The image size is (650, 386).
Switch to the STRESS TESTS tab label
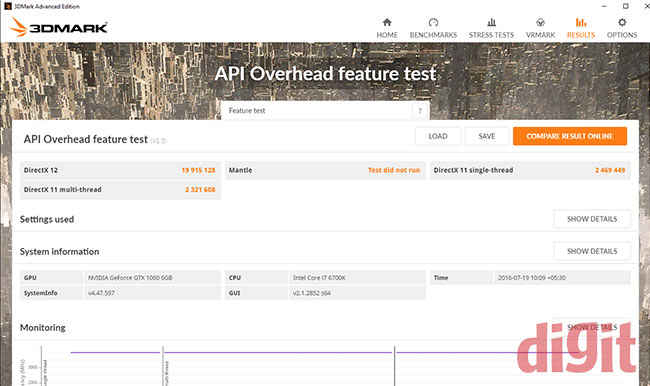click(x=491, y=35)
